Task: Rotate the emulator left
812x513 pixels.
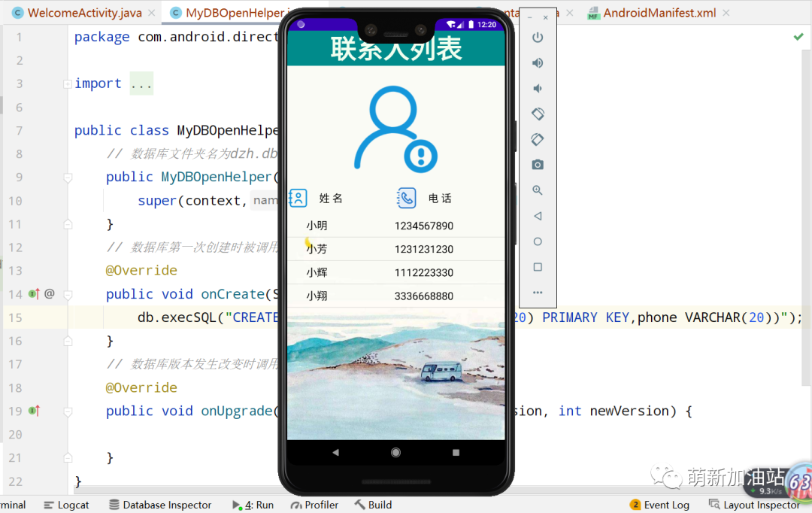Action: coord(538,114)
